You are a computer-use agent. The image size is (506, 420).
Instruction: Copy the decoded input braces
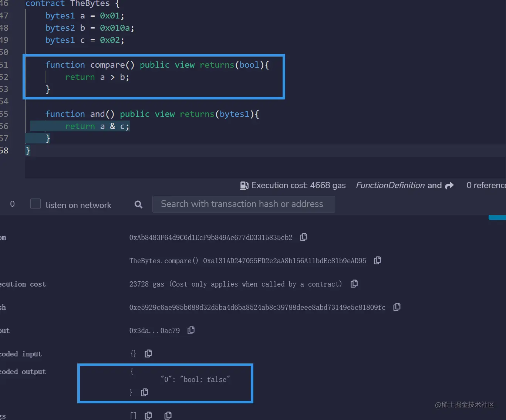click(x=148, y=353)
